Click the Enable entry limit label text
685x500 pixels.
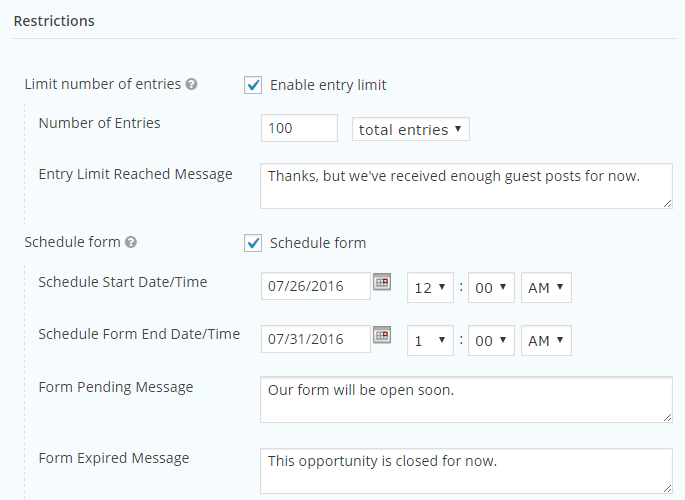(x=328, y=85)
